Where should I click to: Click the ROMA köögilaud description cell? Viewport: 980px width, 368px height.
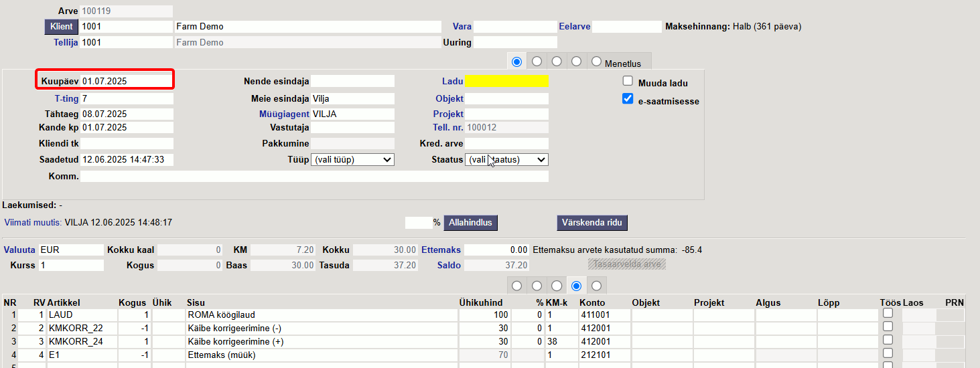coord(322,314)
